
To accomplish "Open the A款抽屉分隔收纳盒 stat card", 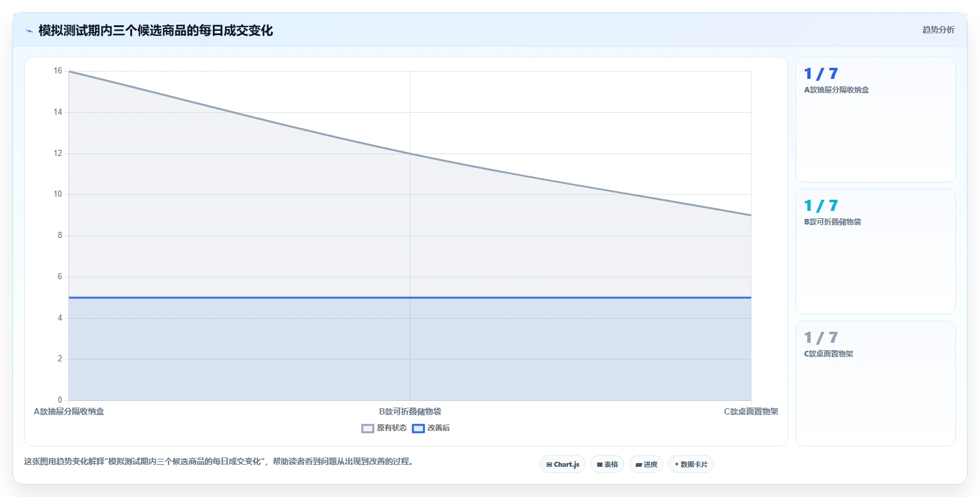I will [875, 120].
